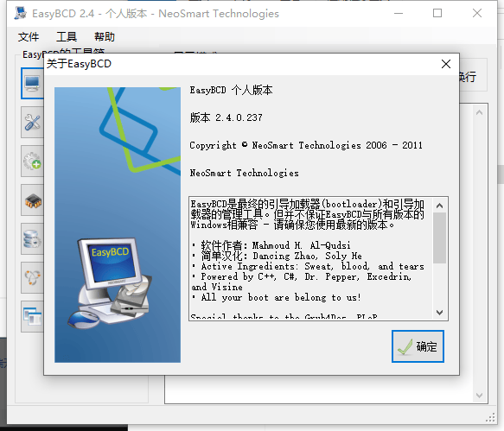This screenshot has height=431, width=504.
Task: Select the BCD deployment sidebar icon
Action: (33, 278)
